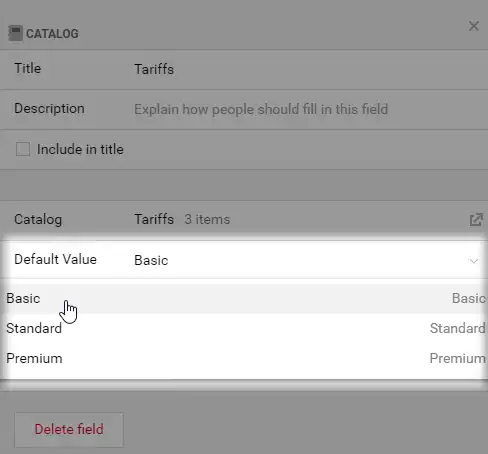Click the Include in title label
Viewport: 488px width, 454px height.
click(x=80, y=149)
